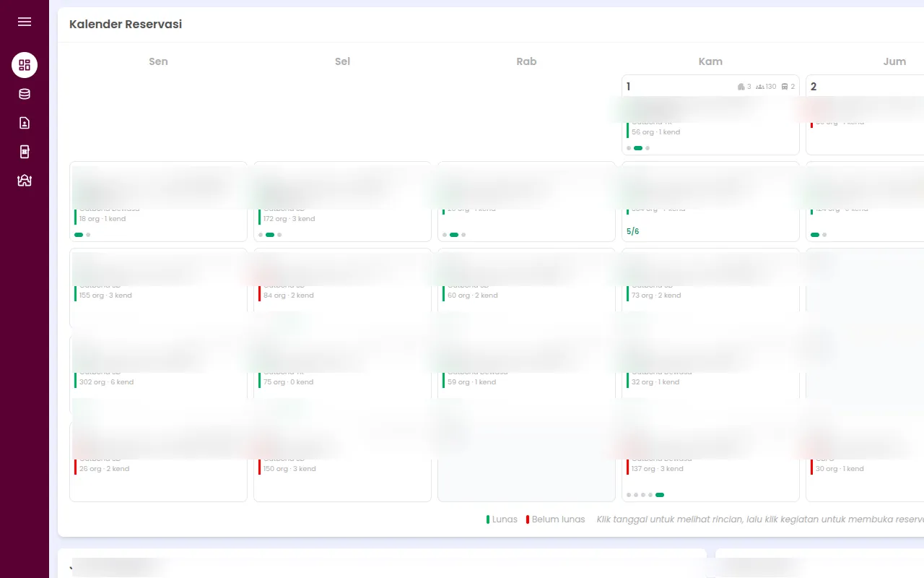Open the 302 org · 6 kend entry
924x578 pixels.
[x=106, y=382]
